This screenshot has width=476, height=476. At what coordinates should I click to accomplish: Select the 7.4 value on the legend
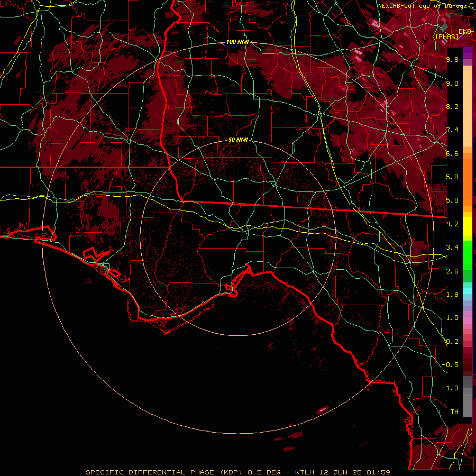[452, 130]
